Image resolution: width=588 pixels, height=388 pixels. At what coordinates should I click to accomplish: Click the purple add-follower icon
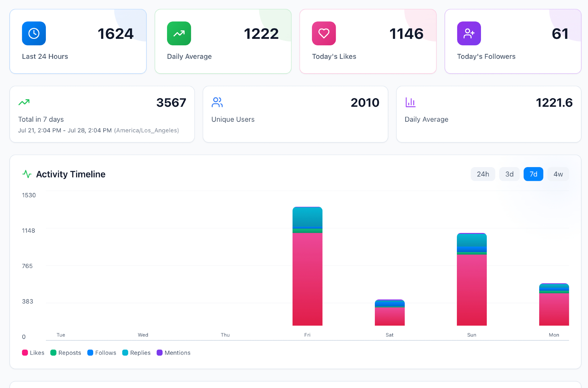click(469, 33)
